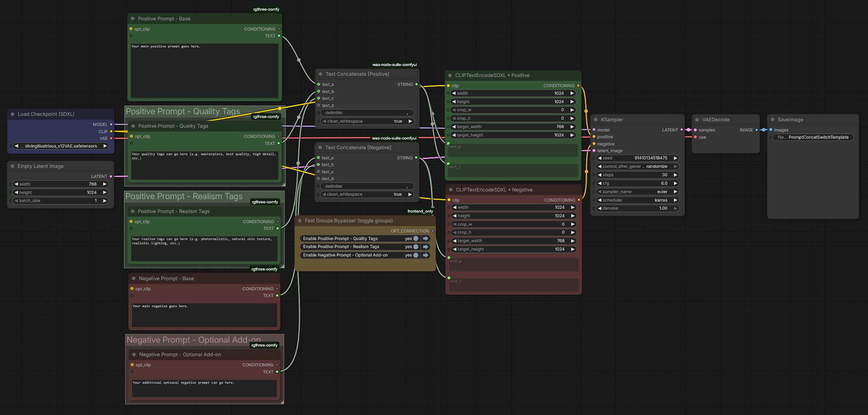
Task: Click the SaveImage filename prefix field
Action: pyautogui.click(x=813, y=137)
